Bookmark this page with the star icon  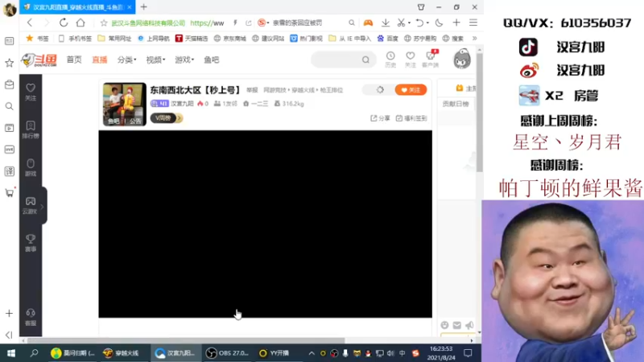coord(104,23)
